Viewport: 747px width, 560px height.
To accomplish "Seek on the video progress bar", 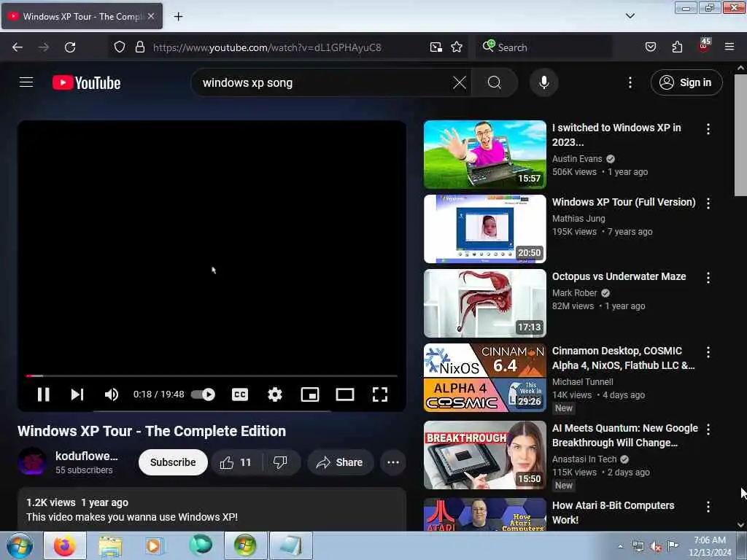I will point(212,376).
